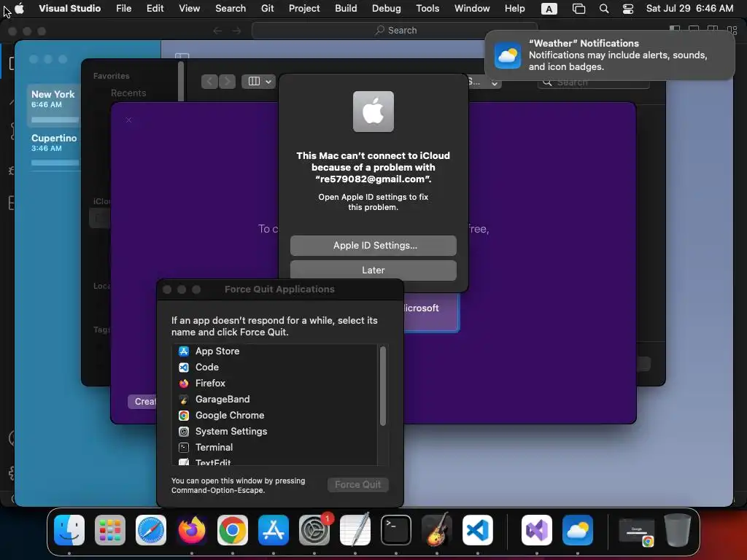Image resolution: width=747 pixels, height=560 pixels.
Task: Close the purple Visual Studio dialog with X
Action: [x=128, y=120]
